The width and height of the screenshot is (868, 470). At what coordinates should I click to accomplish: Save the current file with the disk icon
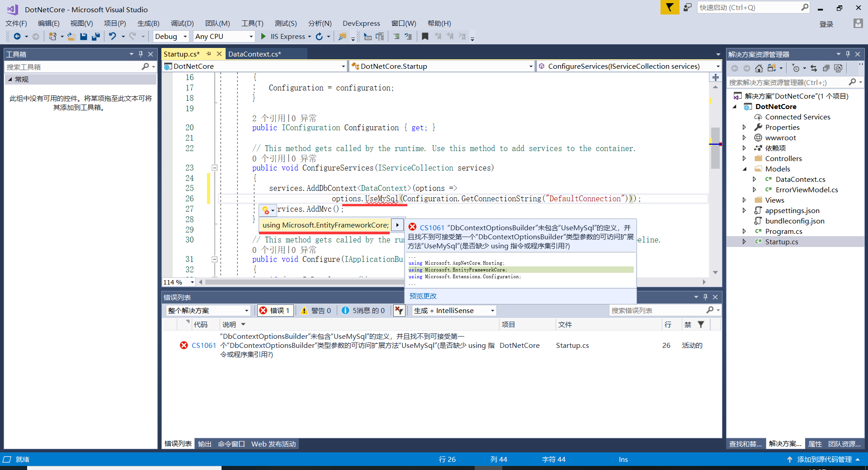84,37
